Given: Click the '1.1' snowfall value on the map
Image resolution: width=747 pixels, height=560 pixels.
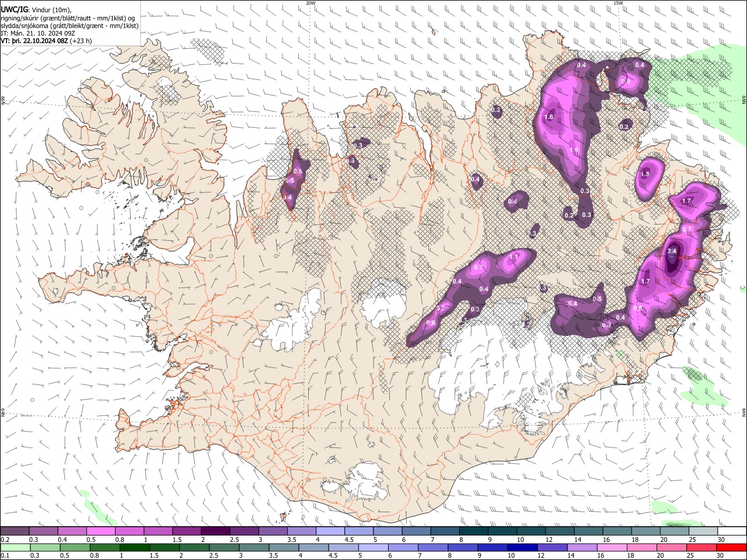Looking at the screenshot, I should click(514, 257).
